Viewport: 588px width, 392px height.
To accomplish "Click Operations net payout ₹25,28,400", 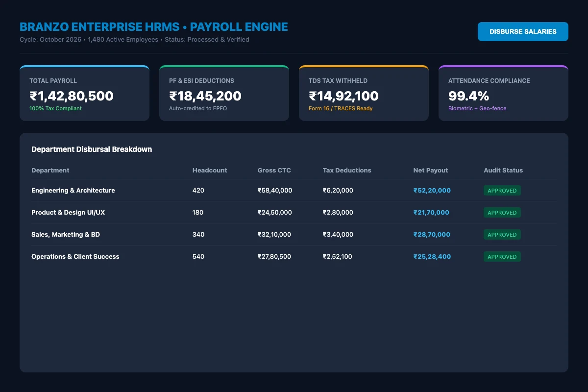I will (432, 256).
